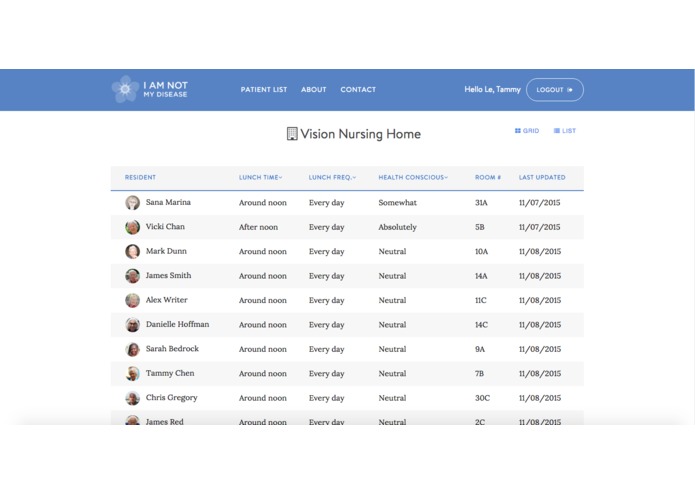
Task: Click room number 14A
Action: (481, 276)
